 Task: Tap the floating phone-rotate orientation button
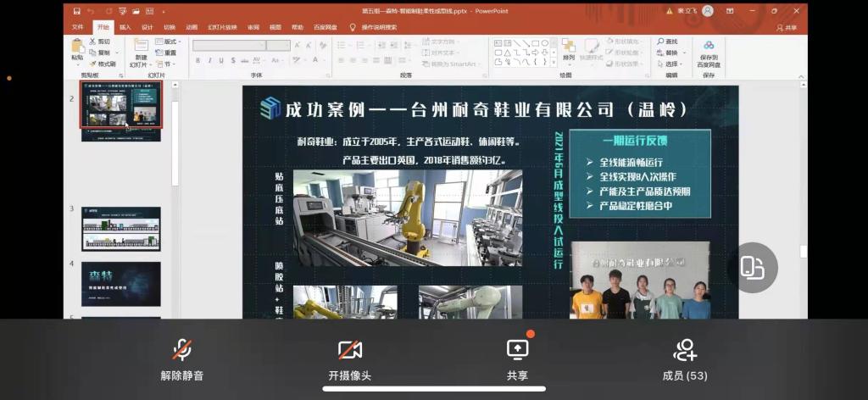(753, 268)
